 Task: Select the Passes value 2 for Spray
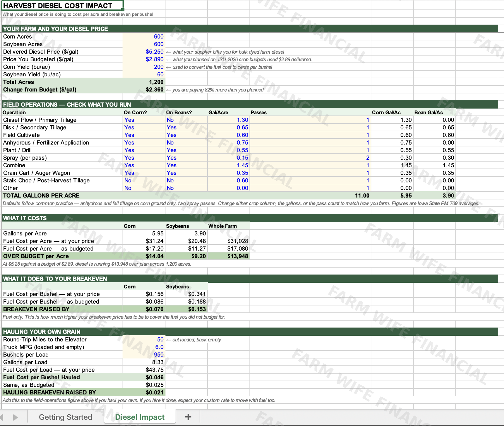310,158
